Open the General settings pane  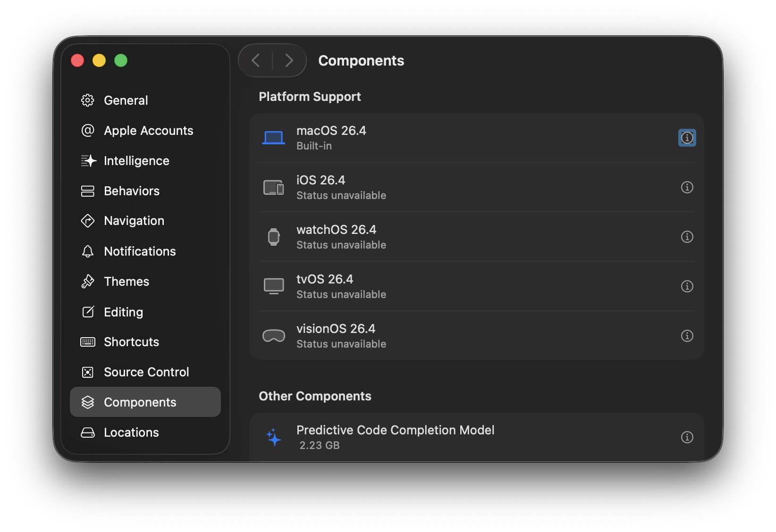(x=145, y=100)
